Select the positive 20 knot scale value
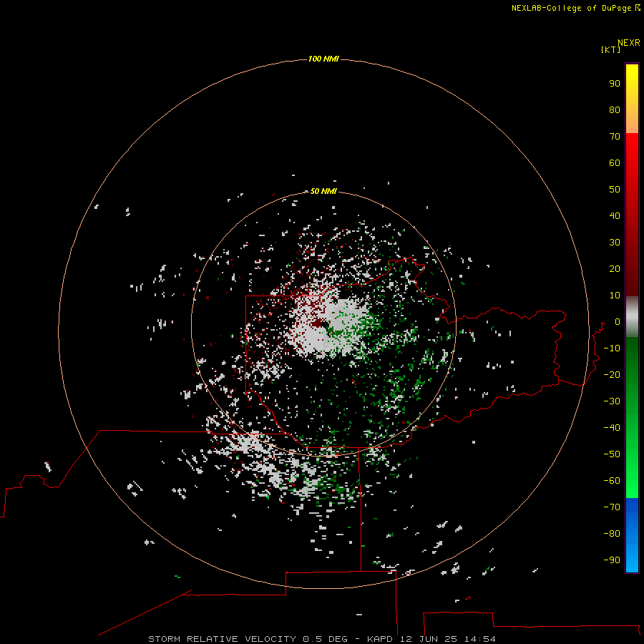Image resolution: width=644 pixels, height=644 pixels. click(615, 269)
